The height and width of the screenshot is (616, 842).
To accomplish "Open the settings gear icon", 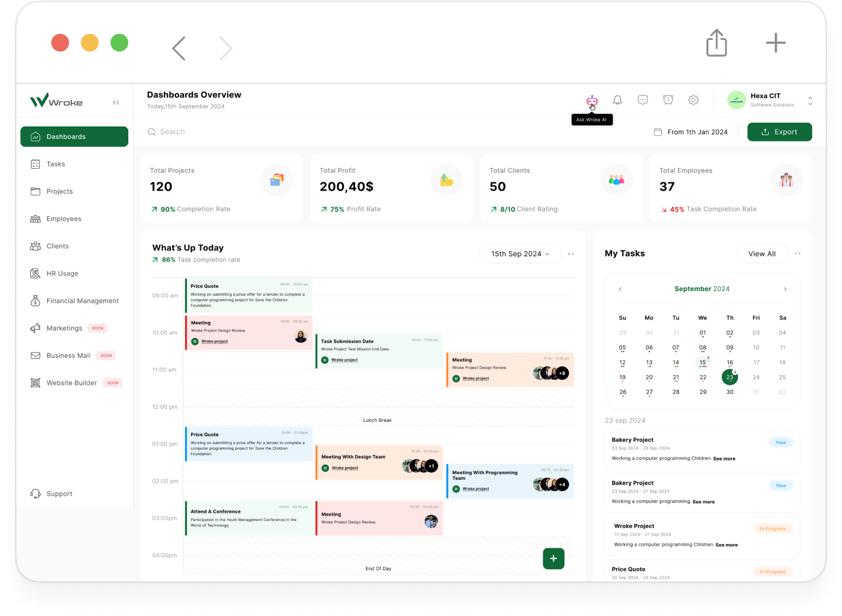I will [693, 100].
